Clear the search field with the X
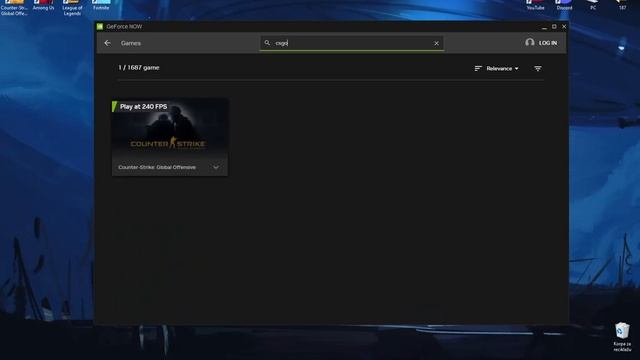The height and width of the screenshot is (360, 640). tap(436, 43)
